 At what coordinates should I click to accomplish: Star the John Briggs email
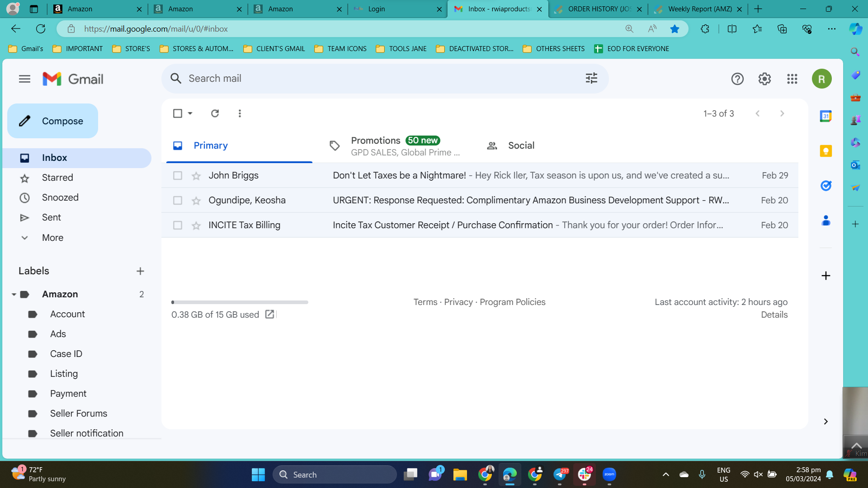[x=196, y=176]
